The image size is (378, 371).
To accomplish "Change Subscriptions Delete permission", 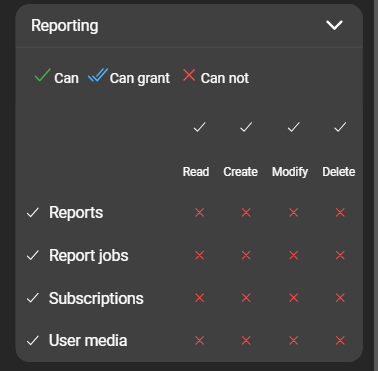I will pos(340,298).
